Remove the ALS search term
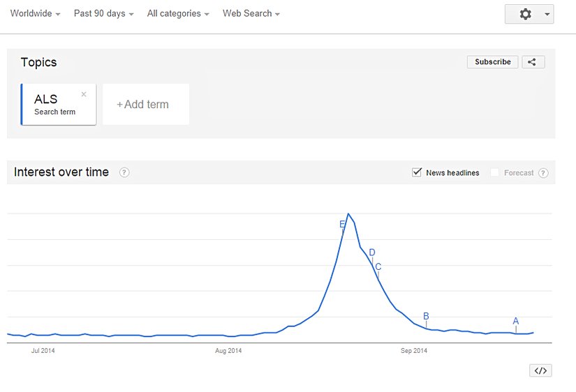 (84, 94)
